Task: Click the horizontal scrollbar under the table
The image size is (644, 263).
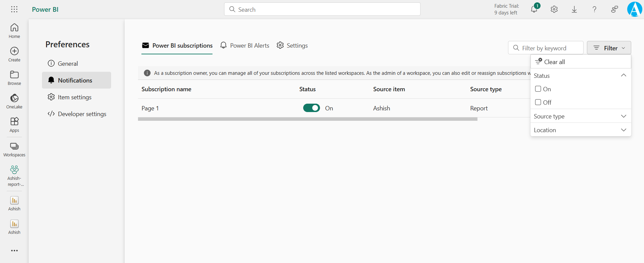Action: (x=307, y=119)
